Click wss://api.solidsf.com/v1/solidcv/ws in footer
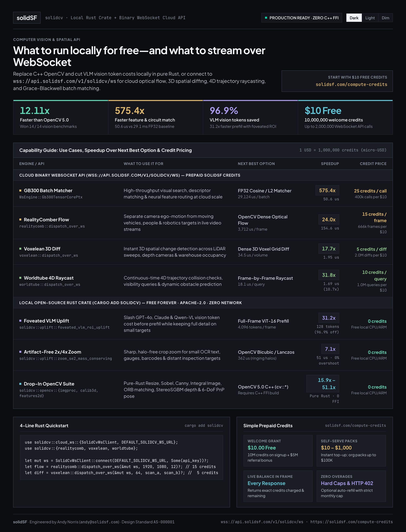 click(x=262, y=522)
